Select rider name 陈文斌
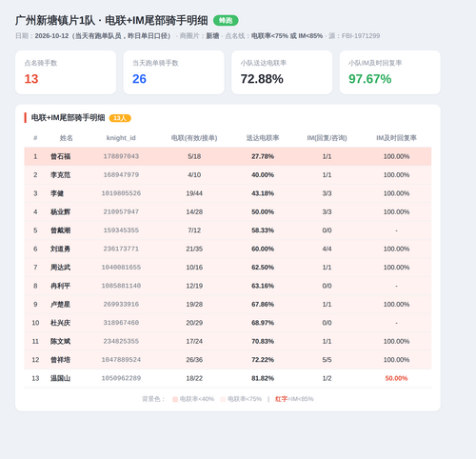 60,341
